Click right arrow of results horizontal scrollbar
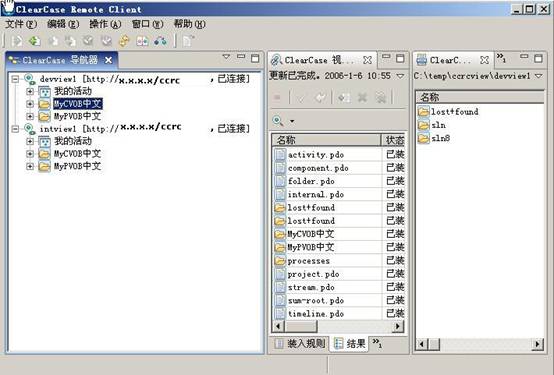 pos(398,326)
